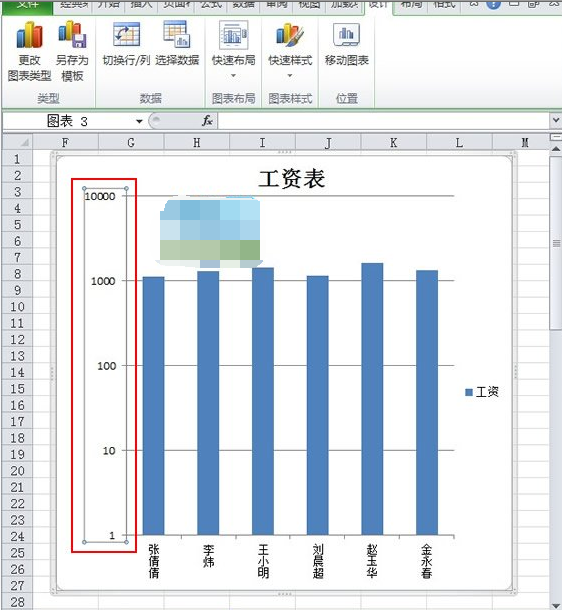
Task: Click the 1000 axis label
Action: [103, 281]
